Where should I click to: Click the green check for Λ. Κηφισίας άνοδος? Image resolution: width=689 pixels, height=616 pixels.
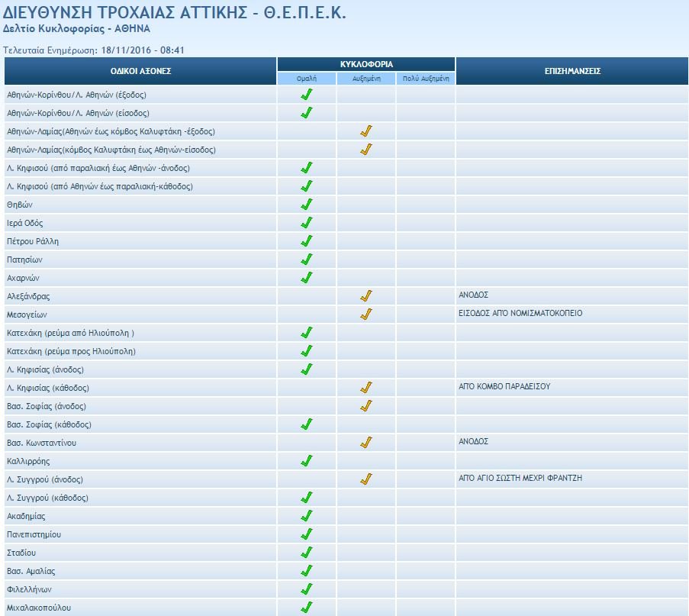(x=307, y=369)
